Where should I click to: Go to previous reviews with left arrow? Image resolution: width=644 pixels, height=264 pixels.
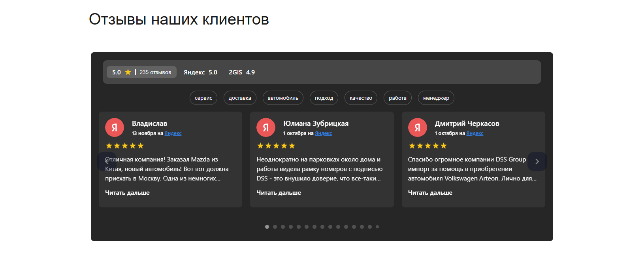click(x=107, y=161)
